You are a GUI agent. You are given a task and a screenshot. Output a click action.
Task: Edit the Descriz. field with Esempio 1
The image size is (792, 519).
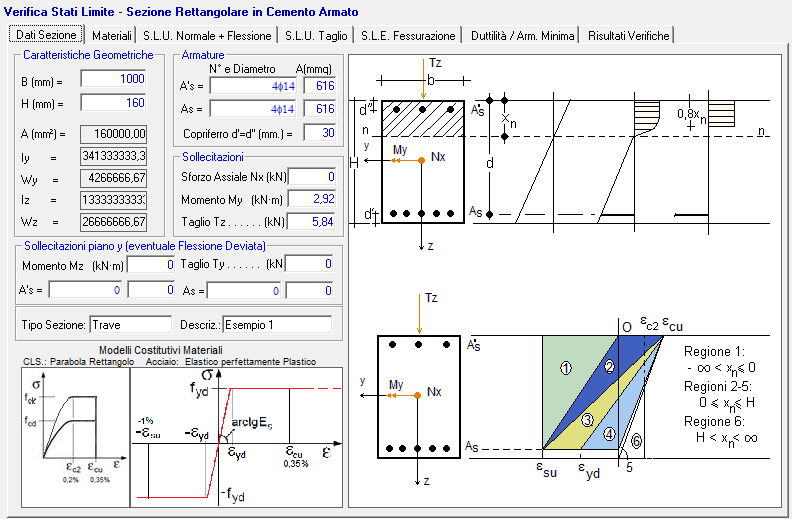[277, 325]
